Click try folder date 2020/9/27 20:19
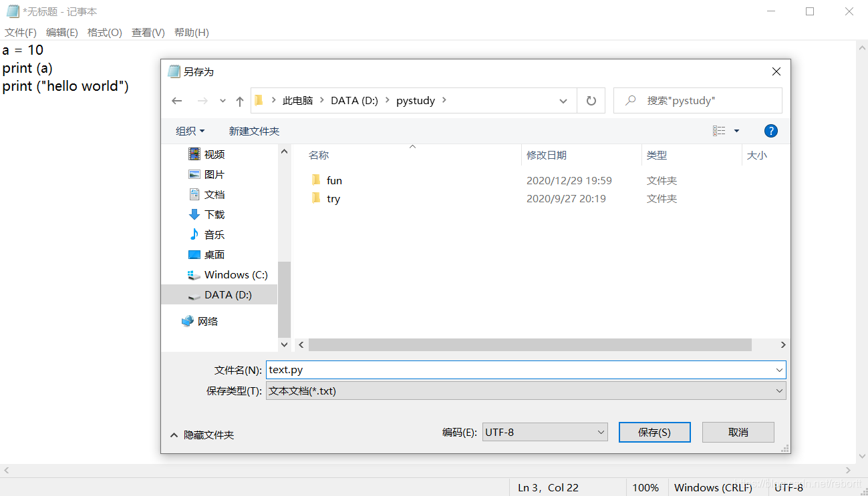This screenshot has height=496, width=868. 566,198
